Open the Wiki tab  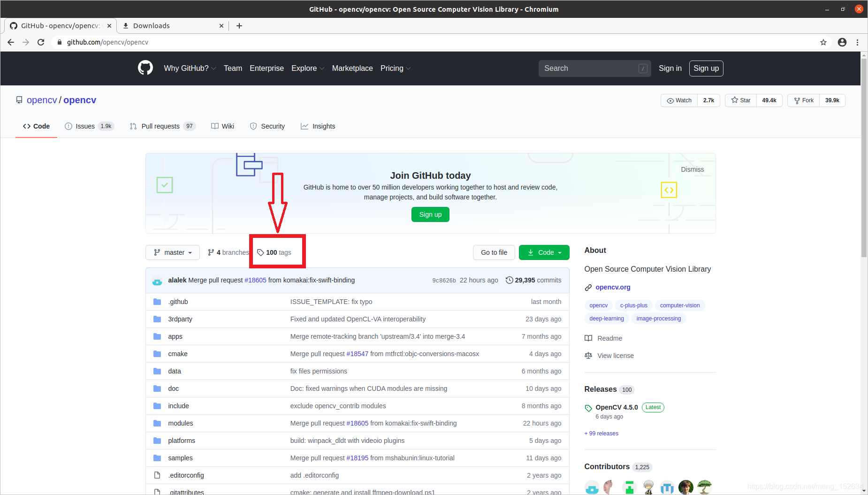[x=222, y=126]
